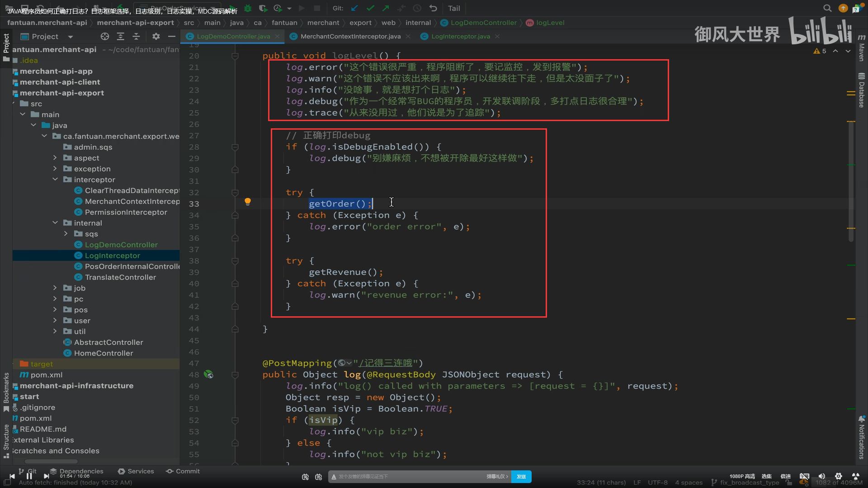Screen dimensions: 868x488
Task: Open the Notifications side tool window
Action: 862,437
